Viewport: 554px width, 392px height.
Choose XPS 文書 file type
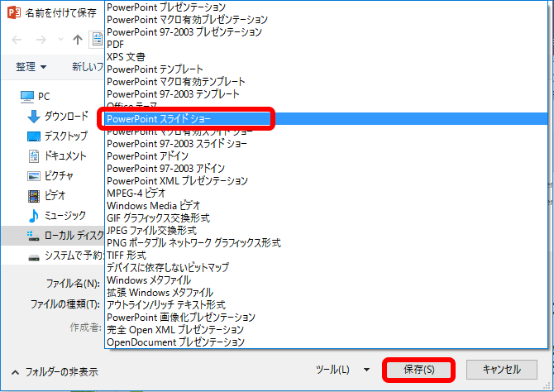pyautogui.click(x=326, y=56)
